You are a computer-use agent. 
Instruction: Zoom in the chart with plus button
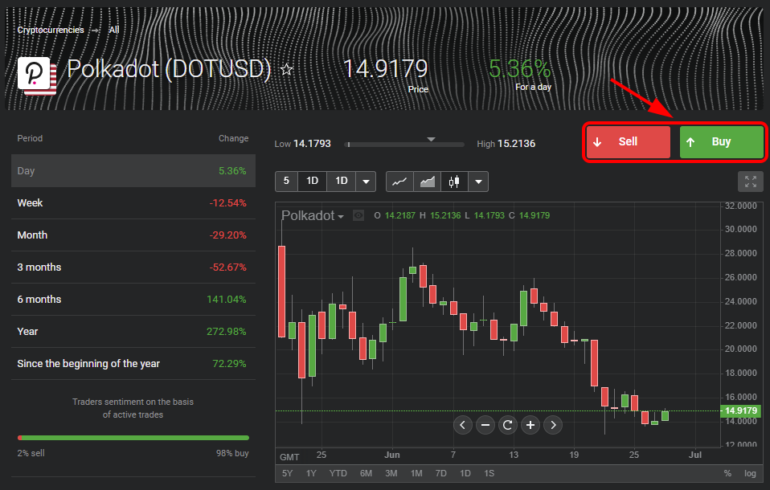coord(530,425)
